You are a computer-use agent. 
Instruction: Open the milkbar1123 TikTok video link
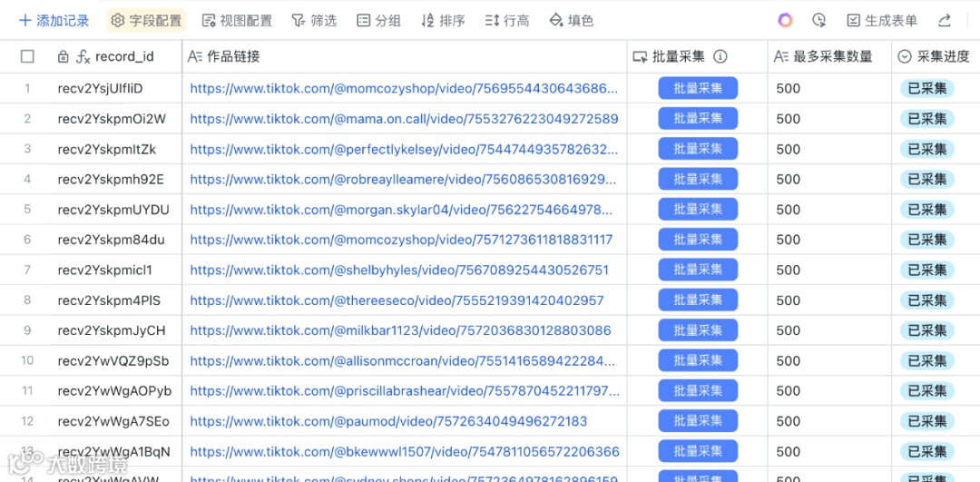coord(401,330)
